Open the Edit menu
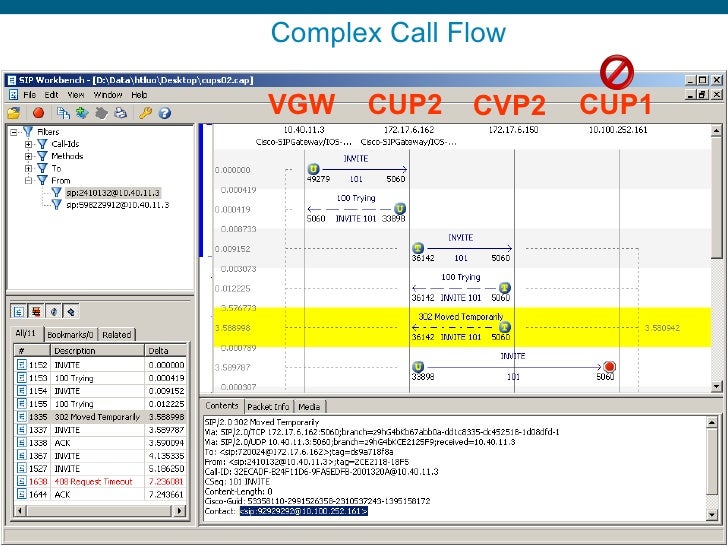This screenshot has width=728, height=546. point(51,95)
